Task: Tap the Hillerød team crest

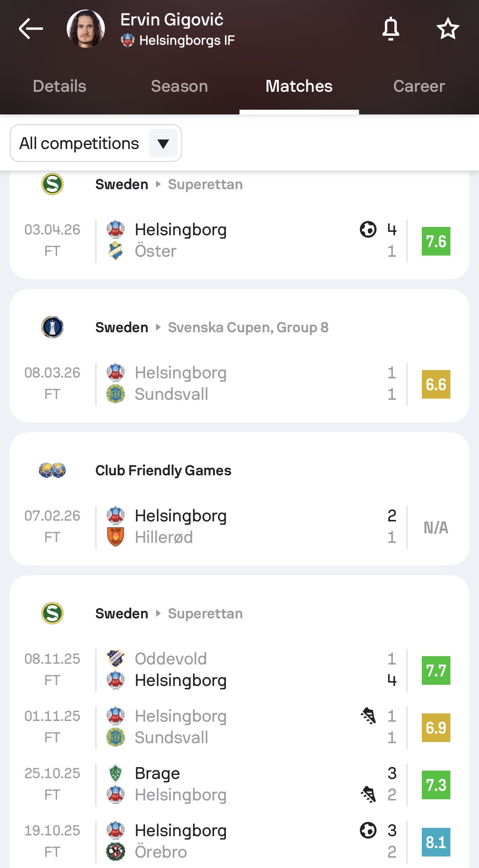Action: pyautogui.click(x=116, y=537)
